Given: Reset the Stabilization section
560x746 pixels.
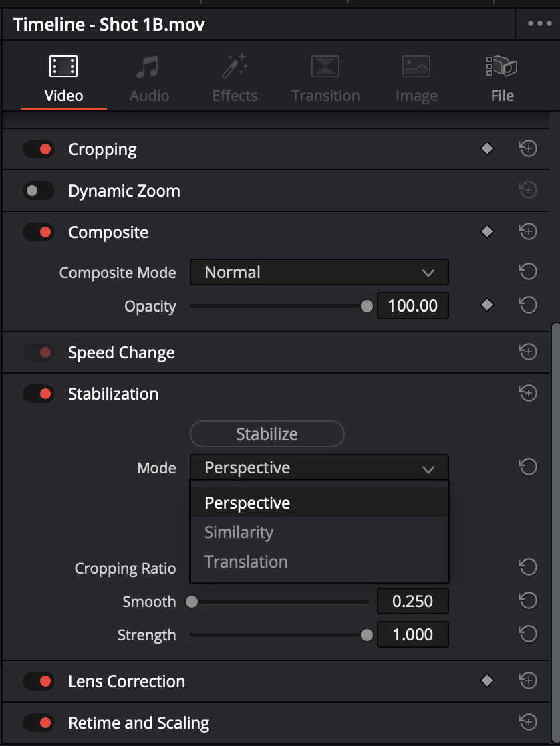Looking at the screenshot, I should tap(528, 393).
